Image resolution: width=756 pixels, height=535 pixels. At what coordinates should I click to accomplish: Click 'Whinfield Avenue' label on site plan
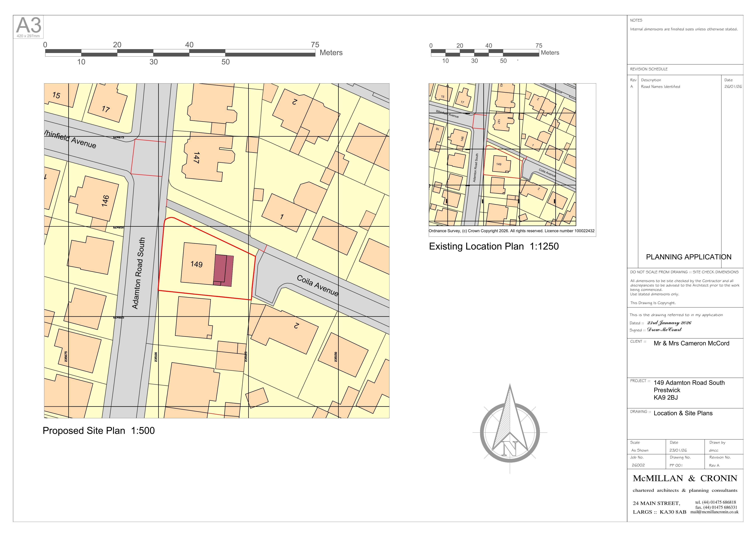(70, 139)
